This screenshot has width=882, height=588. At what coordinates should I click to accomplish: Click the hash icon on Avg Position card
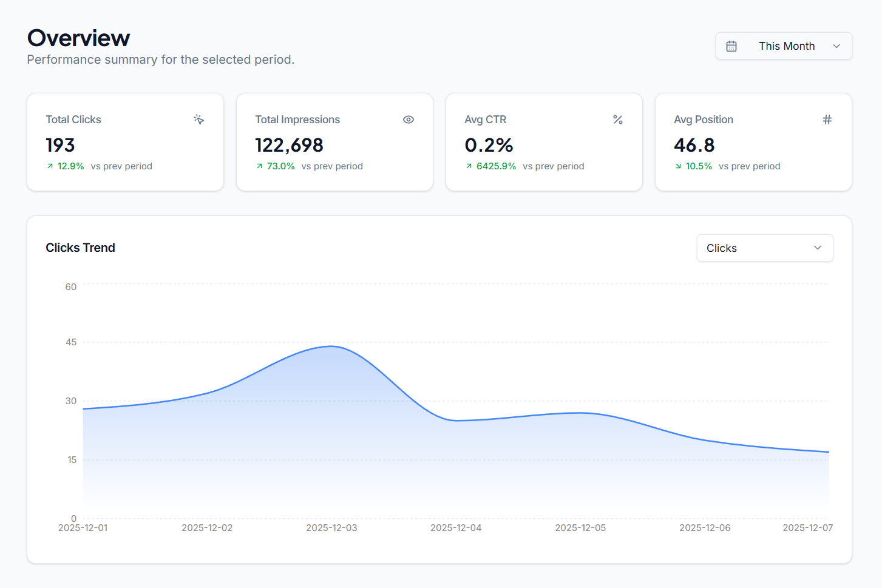[827, 120]
